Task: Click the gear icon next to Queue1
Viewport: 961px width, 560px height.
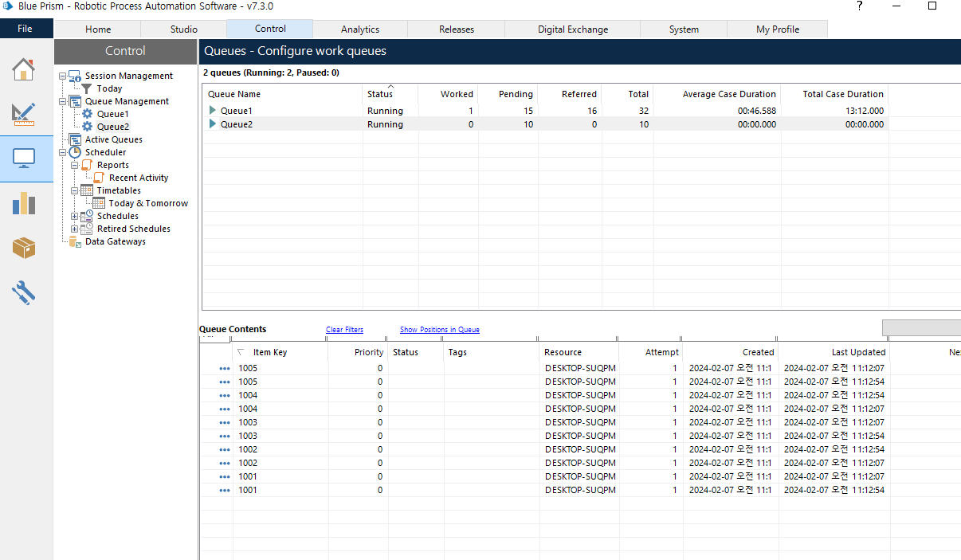Action: pos(88,114)
